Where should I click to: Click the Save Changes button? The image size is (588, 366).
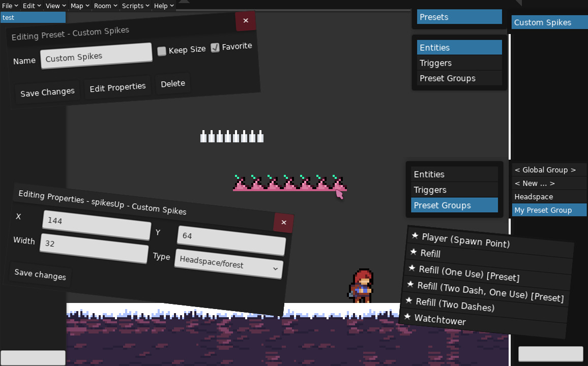[47, 92]
